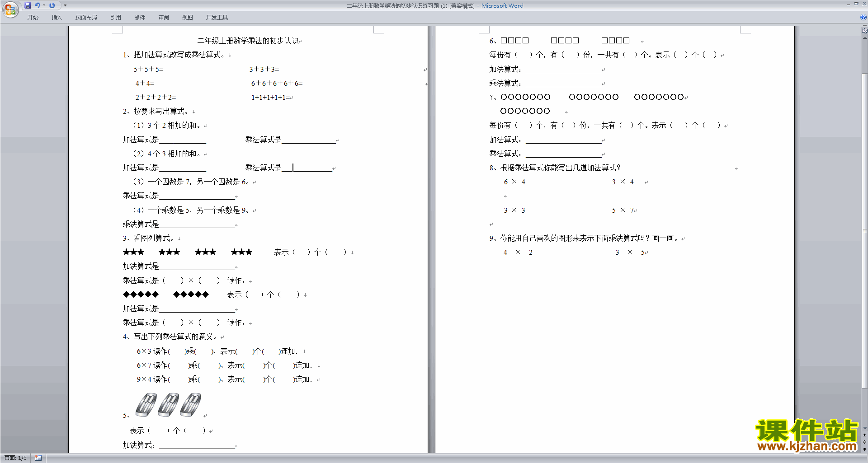Click the expression 6 × 4 in question 8
The width and height of the screenshot is (868, 463).
click(x=514, y=182)
